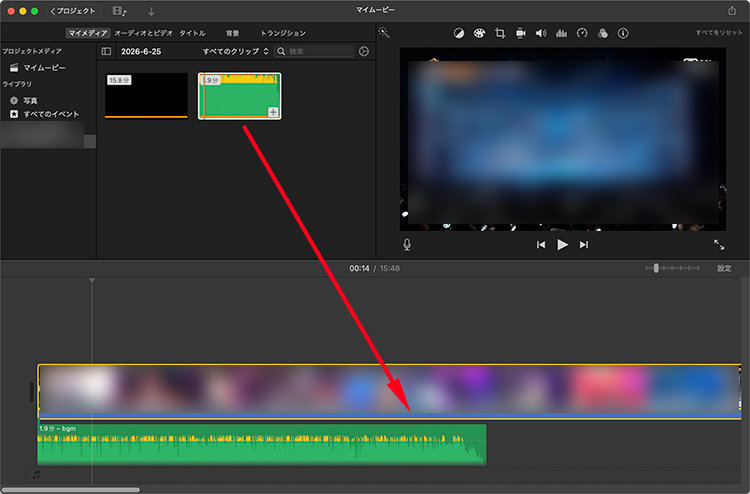Open clip filter and audio effects icon
Viewport: 750px width, 494px height.
603,33
